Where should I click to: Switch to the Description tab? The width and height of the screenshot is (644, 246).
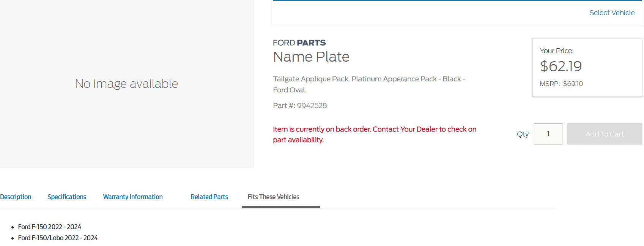click(x=16, y=197)
